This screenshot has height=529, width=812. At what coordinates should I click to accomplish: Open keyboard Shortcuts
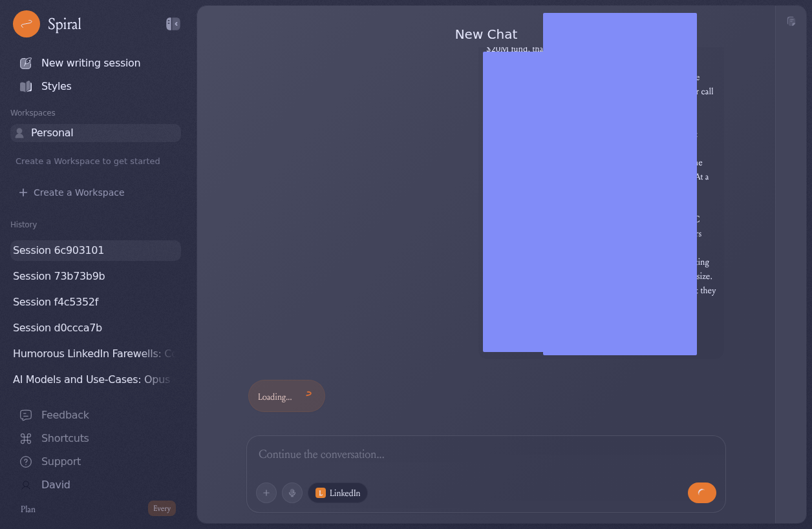coord(65,439)
